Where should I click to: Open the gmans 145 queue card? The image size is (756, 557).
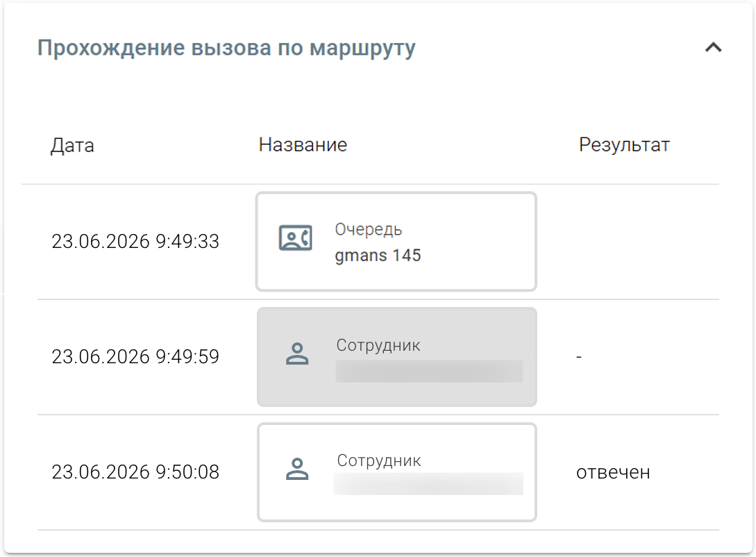[396, 242]
